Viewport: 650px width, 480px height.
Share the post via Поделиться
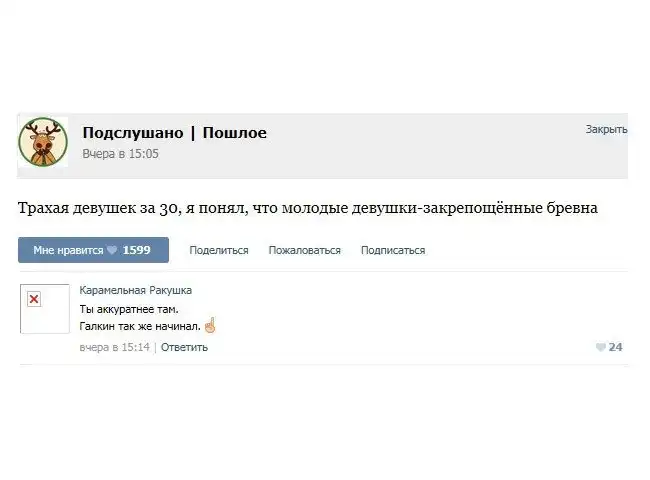(219, 250)
